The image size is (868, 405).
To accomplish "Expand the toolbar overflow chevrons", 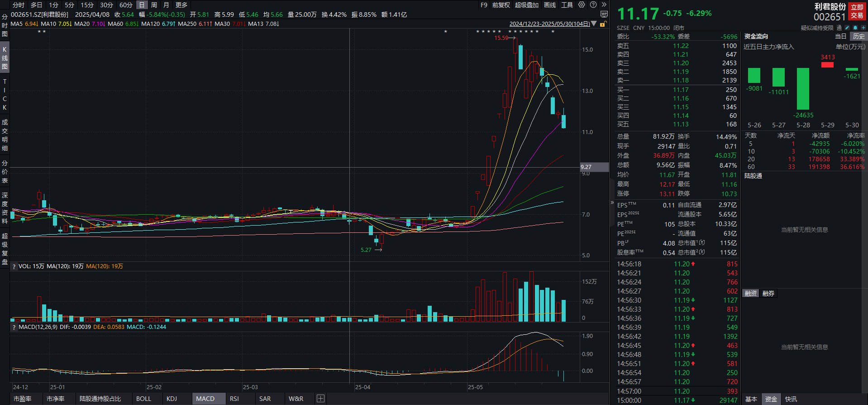I will [604, 5].
